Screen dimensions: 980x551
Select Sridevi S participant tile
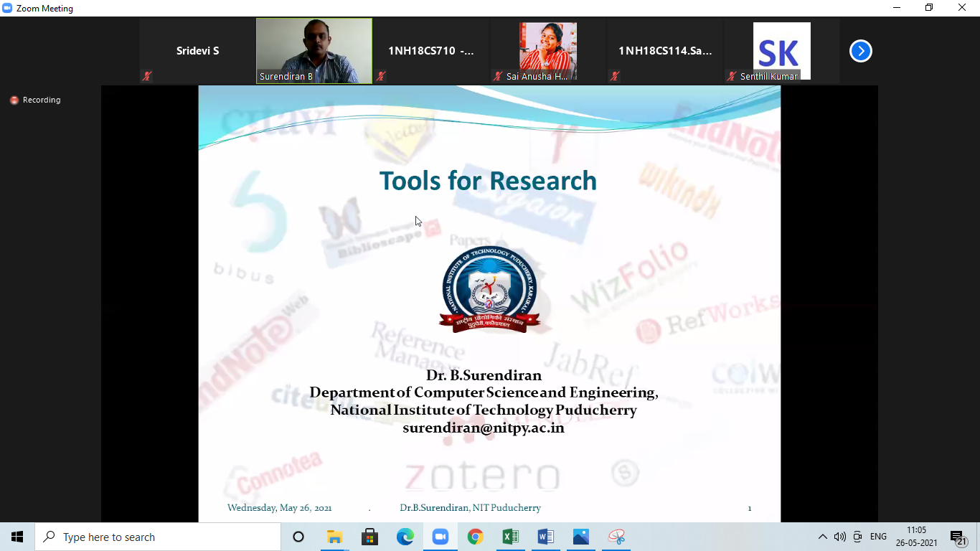(197, 51)
